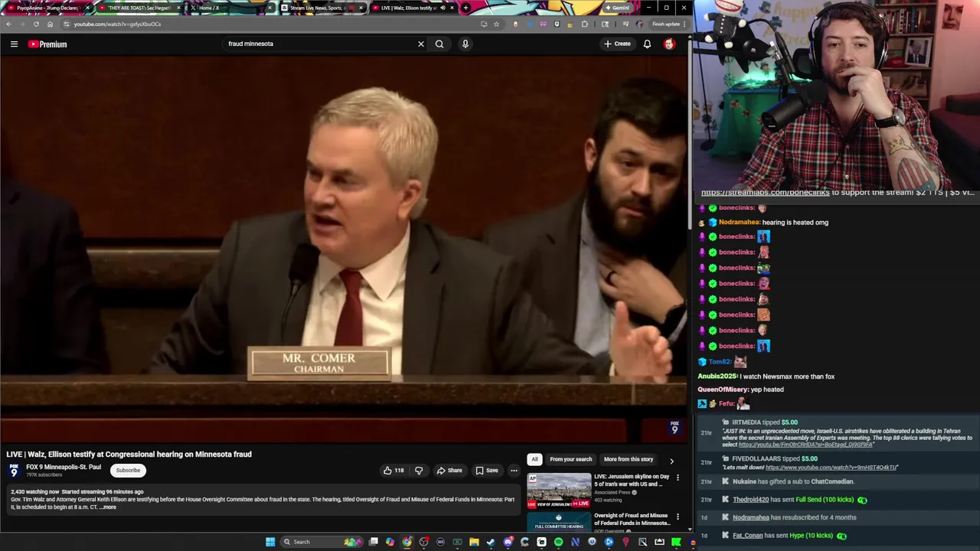The height and width of the screenshot is (551, 980).
Task: Click Anubis2025's username in chat
Action: coord(717,377)
